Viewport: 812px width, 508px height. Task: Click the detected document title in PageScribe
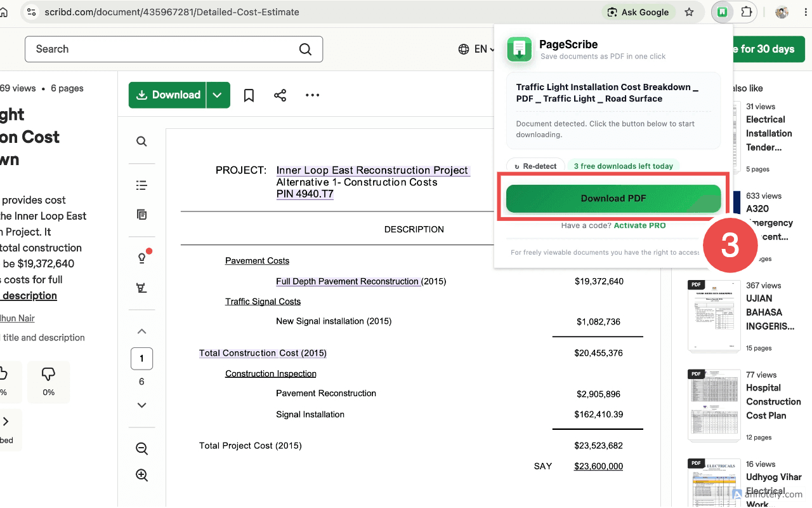pos(607,93)
